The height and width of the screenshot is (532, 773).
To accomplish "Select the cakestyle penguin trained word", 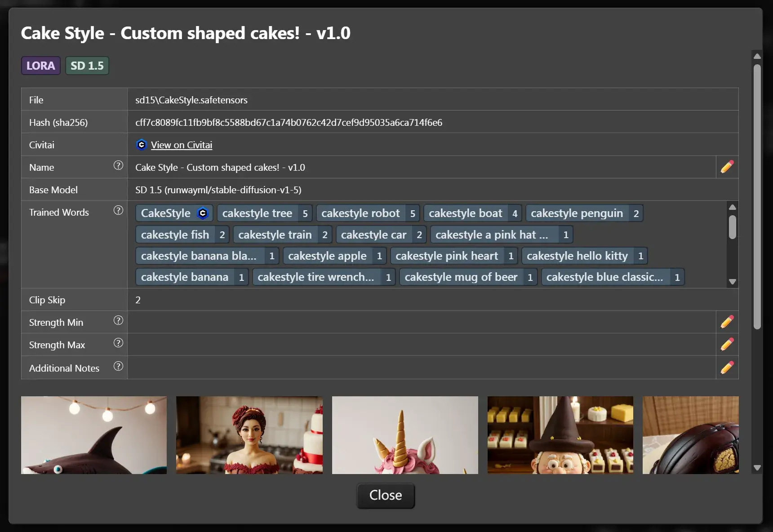I will tap(584, 213).
